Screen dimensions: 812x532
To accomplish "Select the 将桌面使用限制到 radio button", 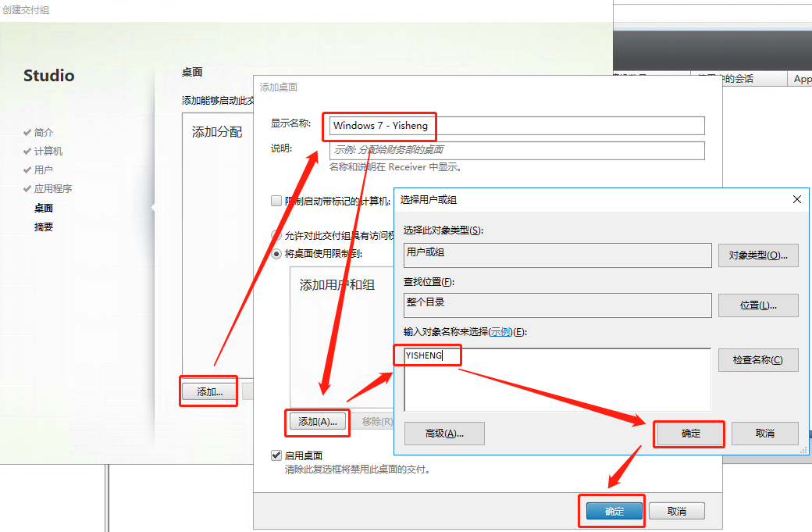I will (276, 254).
